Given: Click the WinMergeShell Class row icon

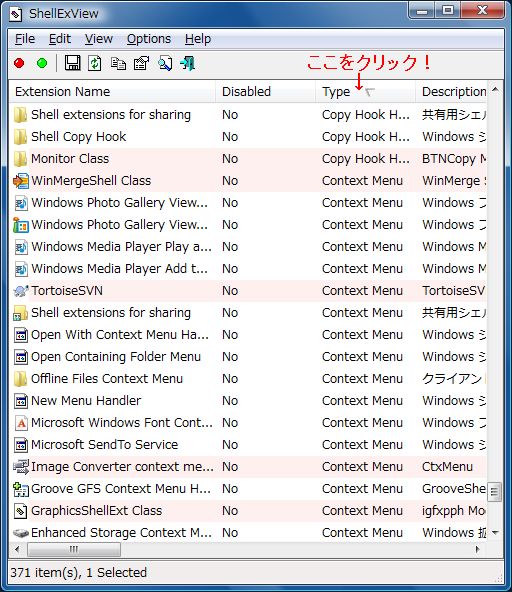Looking at the screenshot, I should coord(21,181).
